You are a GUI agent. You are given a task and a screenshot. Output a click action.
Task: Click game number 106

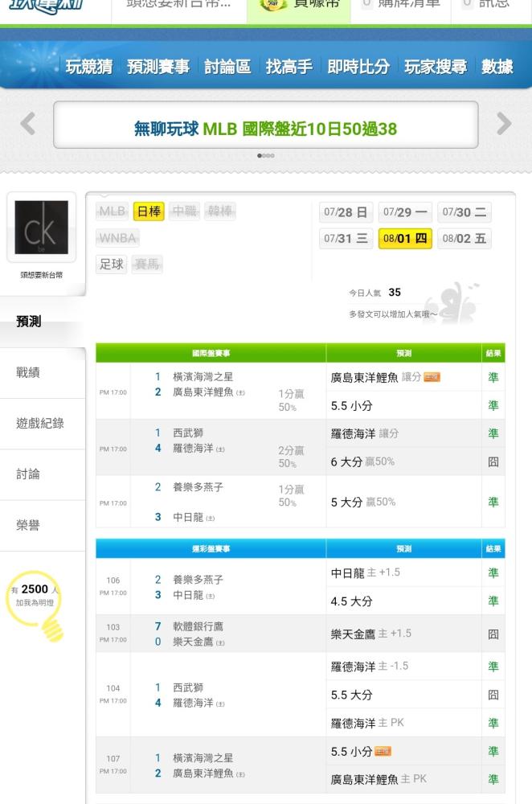(113, 580)
